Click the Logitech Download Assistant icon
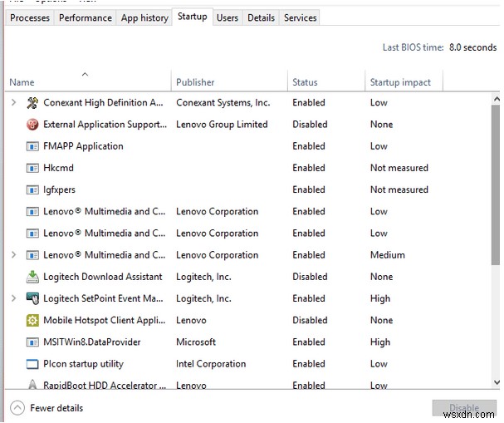The height and width of the screenshot is (423, 504). [x=33, y=277]
